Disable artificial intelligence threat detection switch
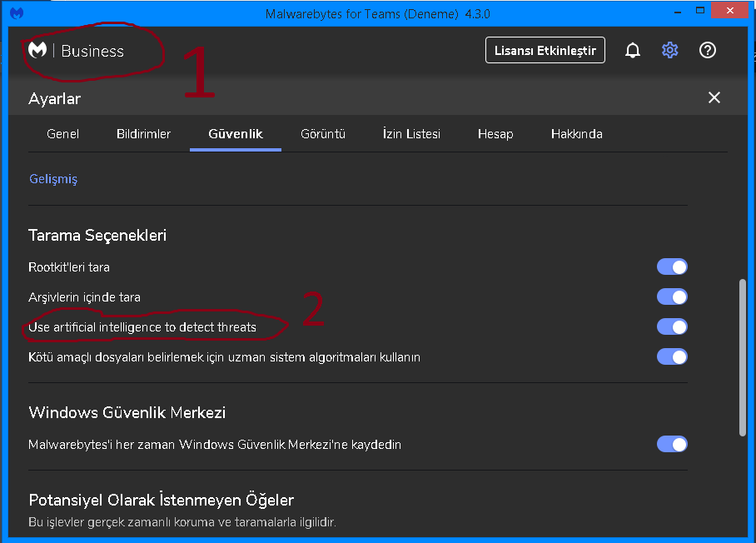The height and width of the screenshot is (543, 756). [672, 327]
